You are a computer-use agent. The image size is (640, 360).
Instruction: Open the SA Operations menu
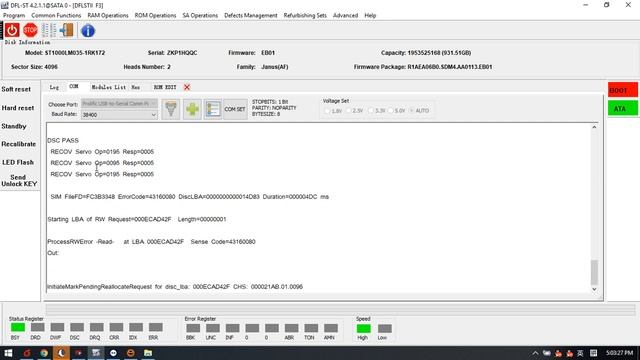point(200,16)
